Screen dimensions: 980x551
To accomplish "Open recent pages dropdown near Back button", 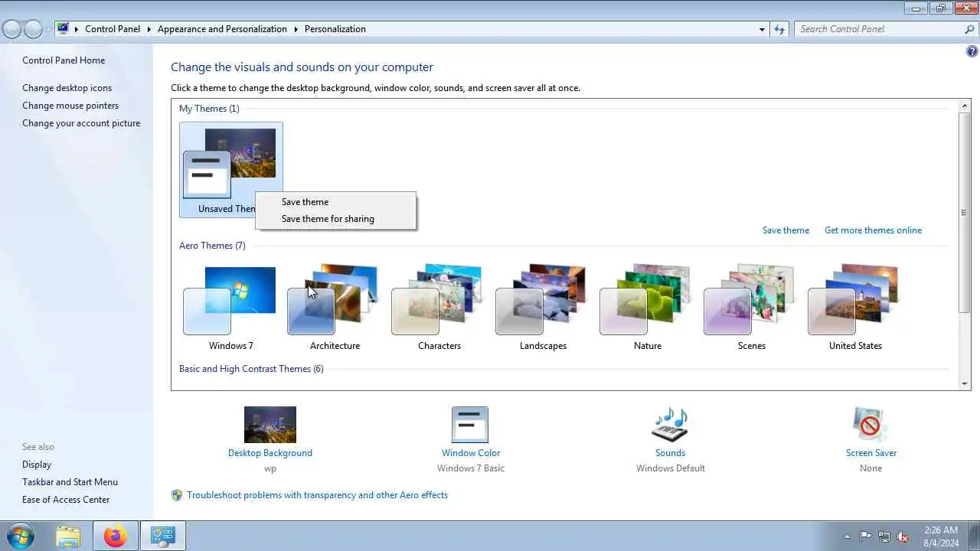I will pos(48,29).
